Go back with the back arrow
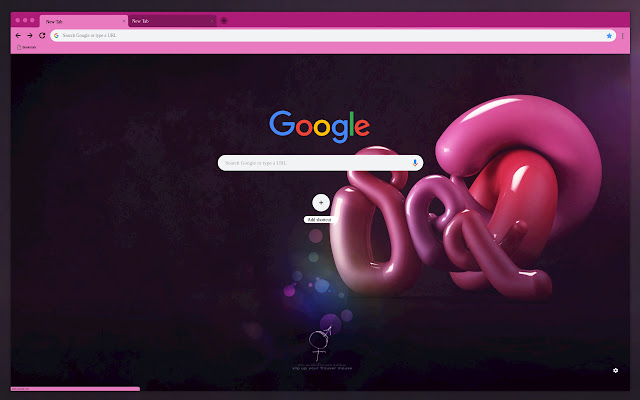This screenshot has height=400, width=640. [x=18, y=36]
